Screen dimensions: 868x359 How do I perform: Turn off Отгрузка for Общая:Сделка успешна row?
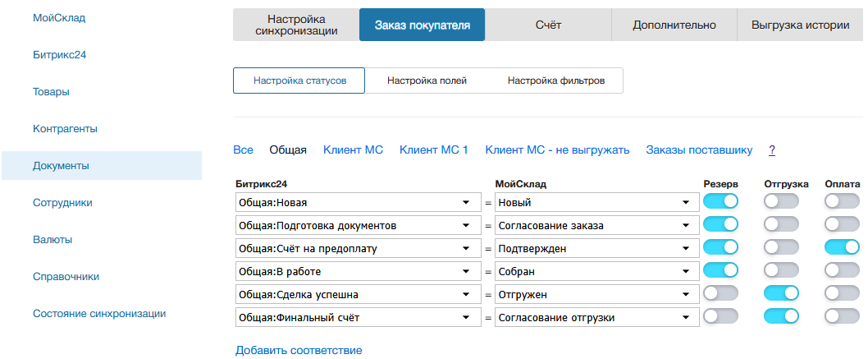[x=781, y=293]
